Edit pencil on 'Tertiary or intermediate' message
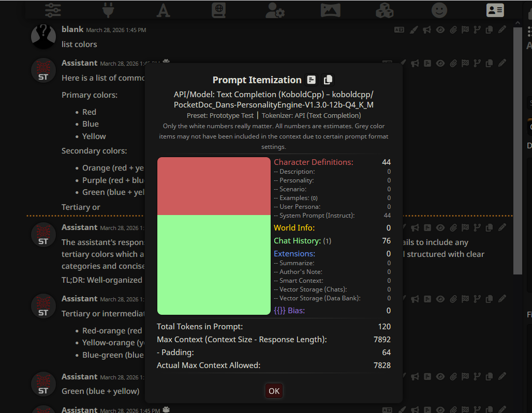This screenshot has height=413, width=532. [x=502, y=299]
